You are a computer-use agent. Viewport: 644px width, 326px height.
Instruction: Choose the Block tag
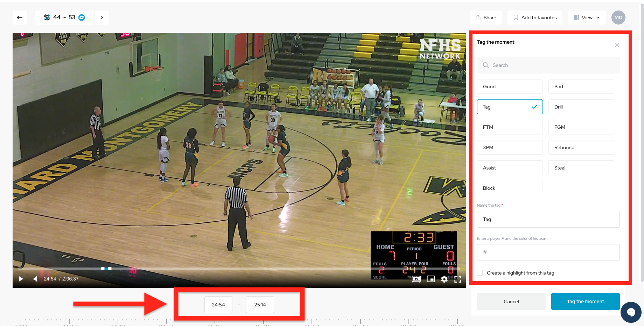(510, 187)
